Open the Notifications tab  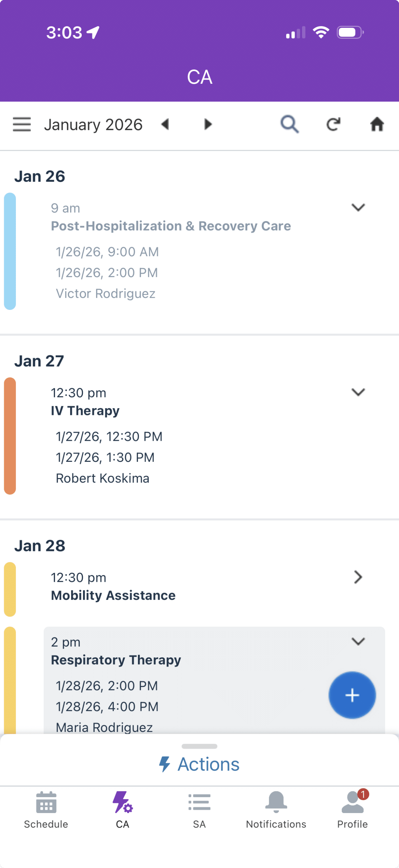pyautogui.click(x=276, y=810)
